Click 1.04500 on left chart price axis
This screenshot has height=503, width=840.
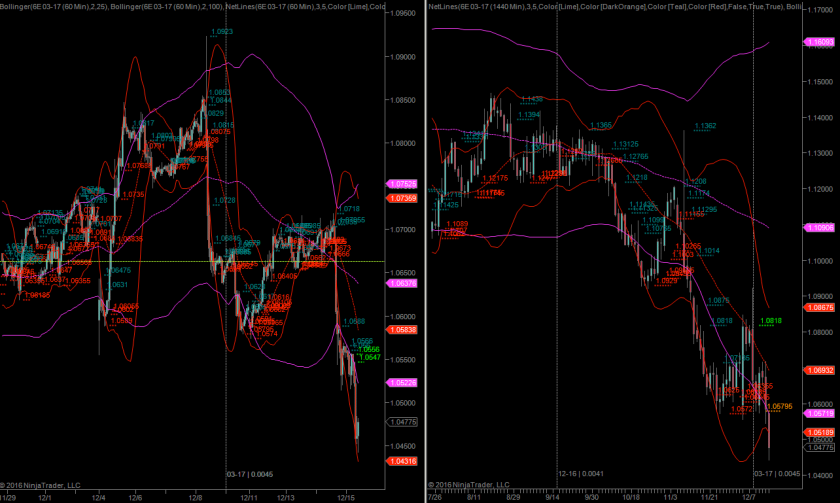[x=401, y=446]
